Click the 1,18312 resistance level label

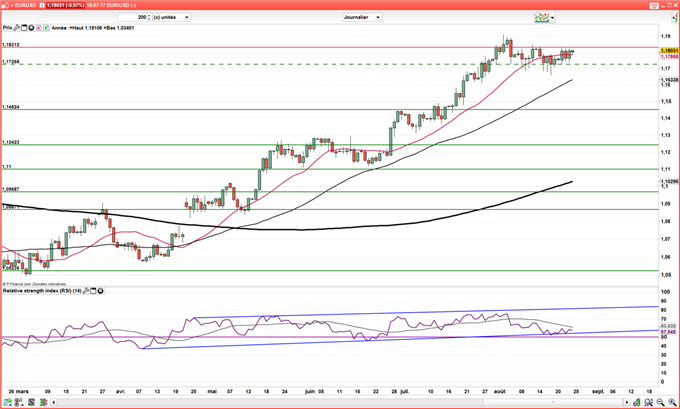[x=11, y=45]
